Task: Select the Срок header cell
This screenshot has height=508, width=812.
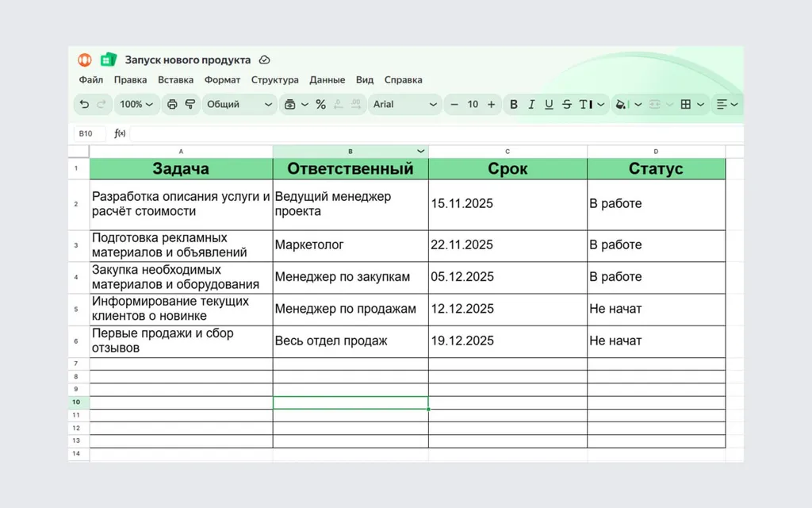Action: [x=508, y=168]
